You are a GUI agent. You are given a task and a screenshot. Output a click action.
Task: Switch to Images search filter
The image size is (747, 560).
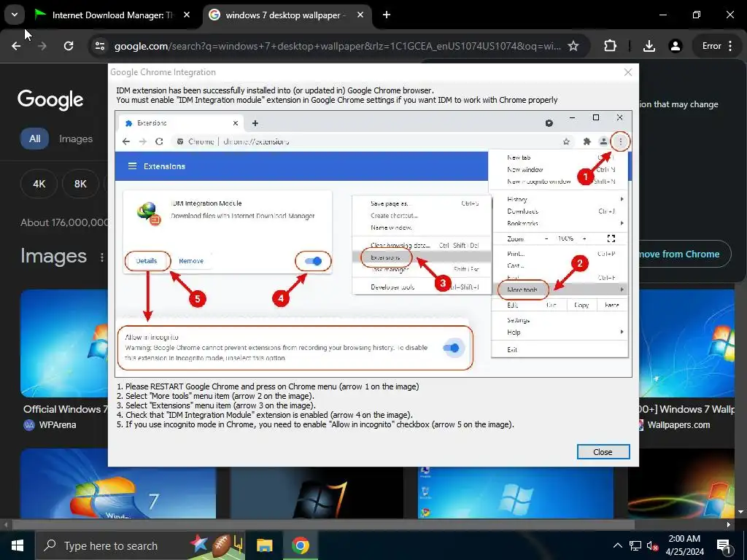pyautogui.click(x=76, y=139)
